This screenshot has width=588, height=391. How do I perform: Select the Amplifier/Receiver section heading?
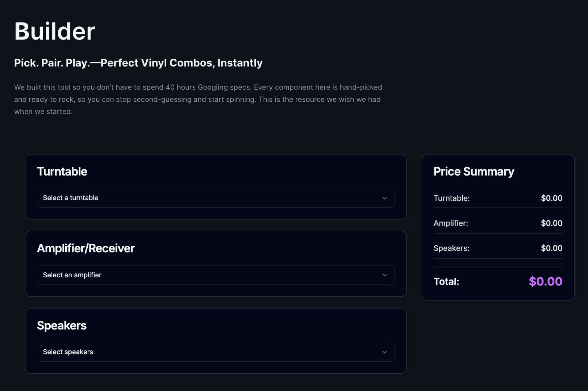pos(86,249)
